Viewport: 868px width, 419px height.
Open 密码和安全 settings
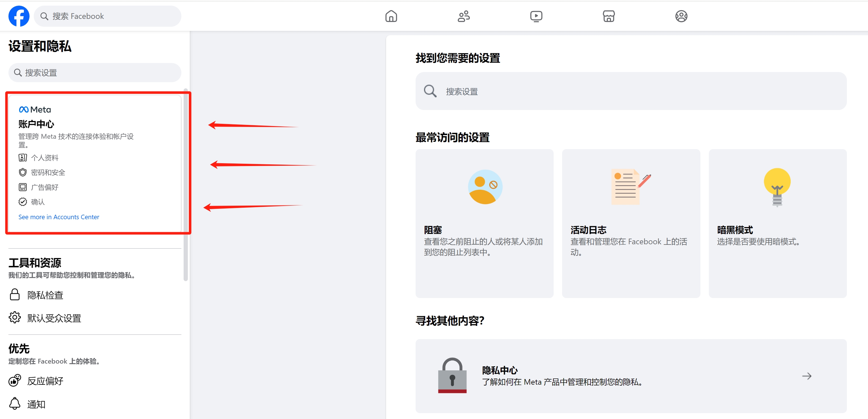[x=48, y=172]
